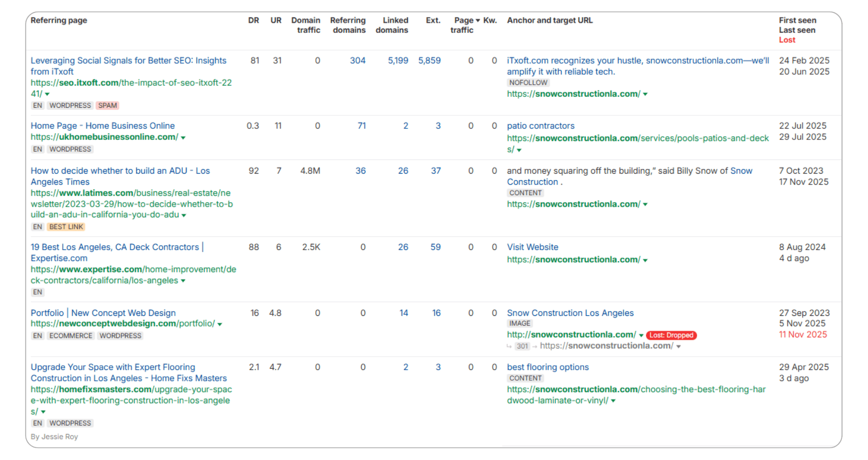Open the 'patio contractors' anchor link
Viewport: 868px width, 460px height.
[541, 126]
